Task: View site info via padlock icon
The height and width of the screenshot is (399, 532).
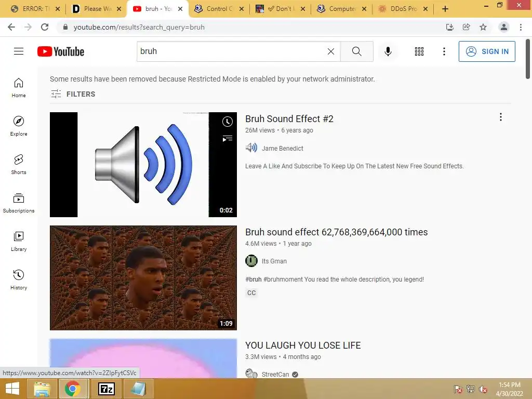Action: 65,27
